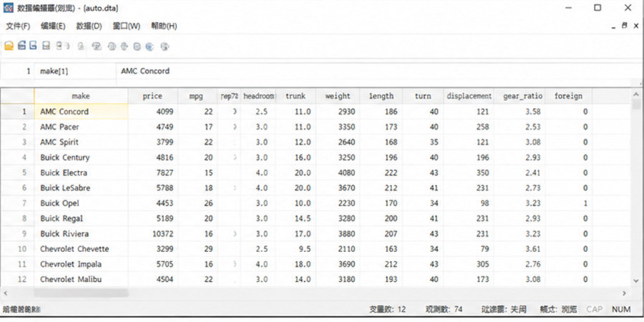Select the trunk column header
Image resolution: width=644 pixels, height=322 pixels.
296,96
